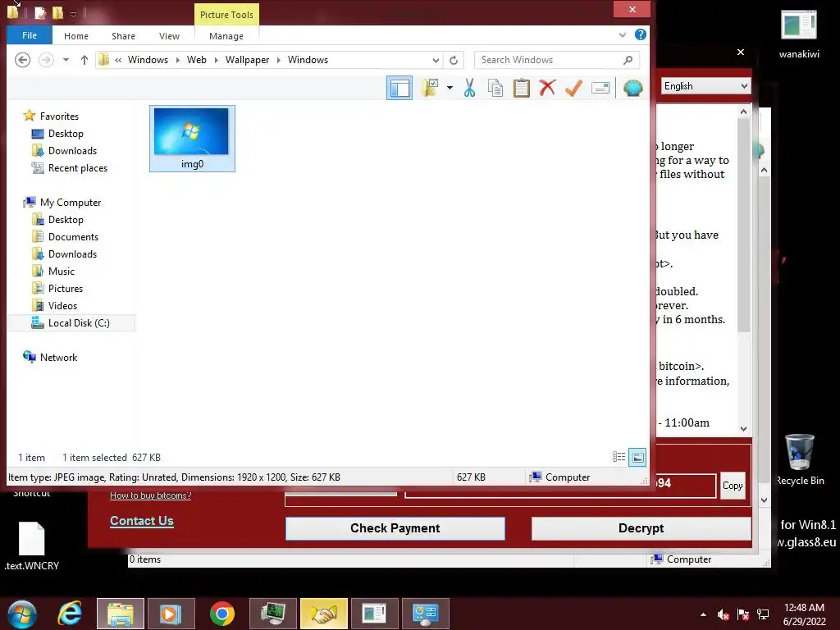This screenshot has width=840, height=630.
Task: Open the Recycle Bin desktop icon
Action: (x=800, y=459)
